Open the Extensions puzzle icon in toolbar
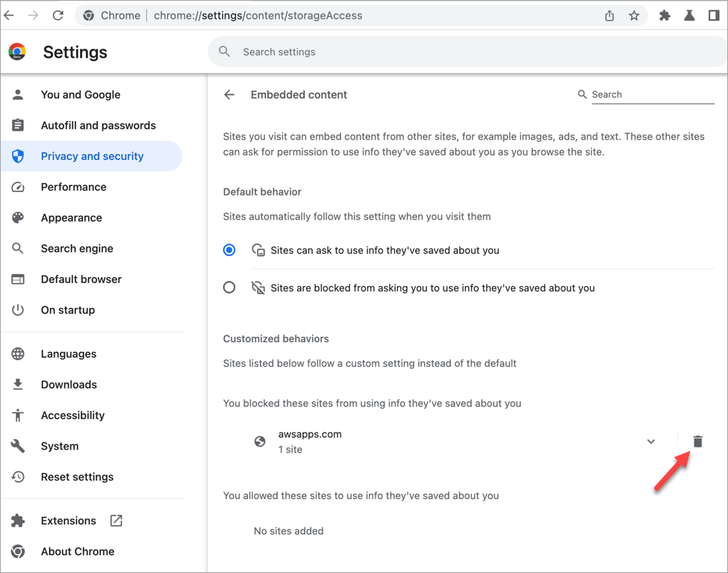Screen dimensions: 728x573 665,16
